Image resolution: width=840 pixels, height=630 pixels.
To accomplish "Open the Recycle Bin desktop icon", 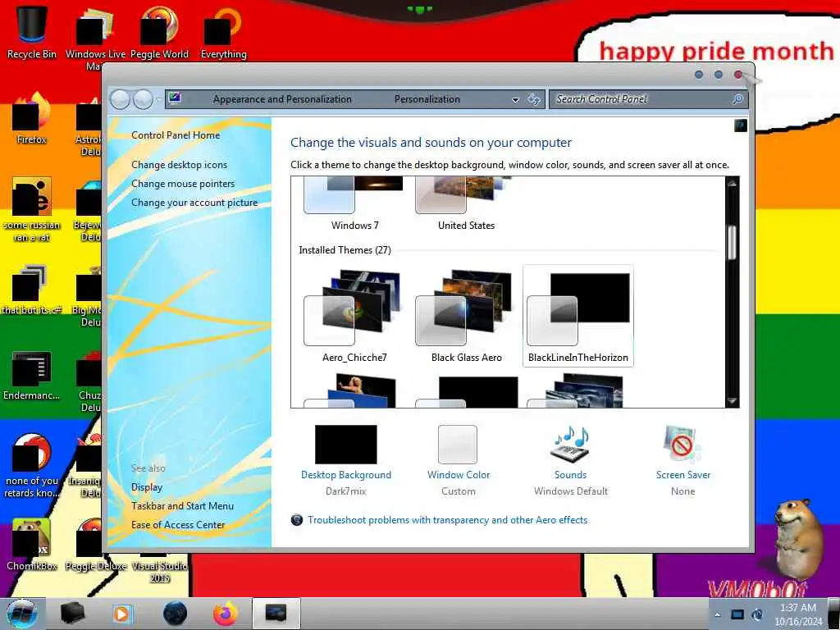I will (32, 32).
